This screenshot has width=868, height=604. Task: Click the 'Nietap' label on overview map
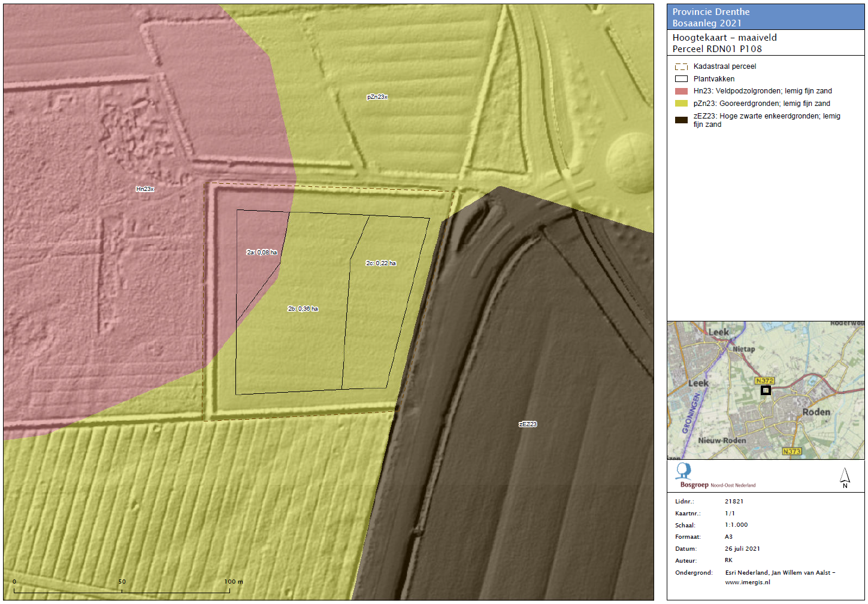pos(744,349)
